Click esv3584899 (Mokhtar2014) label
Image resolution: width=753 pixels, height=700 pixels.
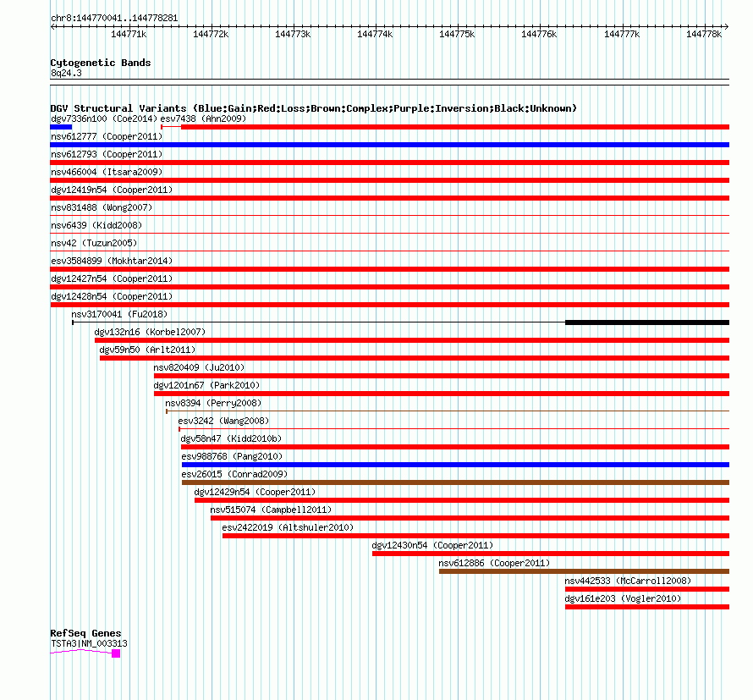[112, 261]
